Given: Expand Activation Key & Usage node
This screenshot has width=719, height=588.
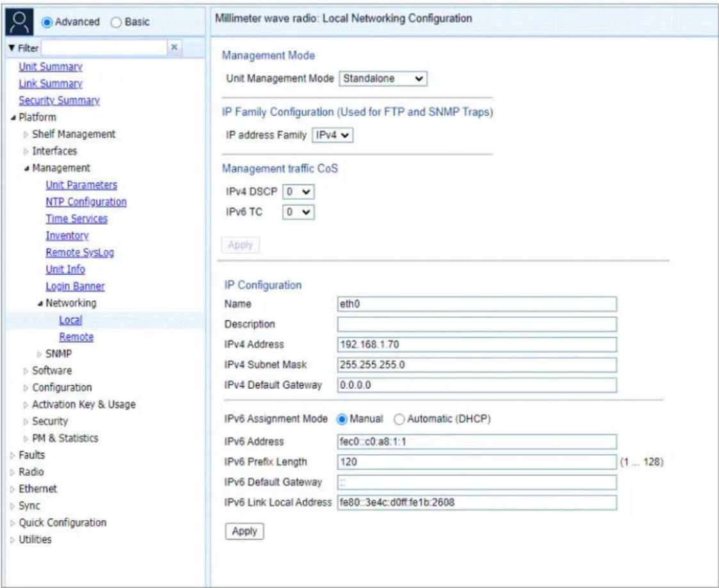Looking at the screenshot, I should (x=26, y=405).
